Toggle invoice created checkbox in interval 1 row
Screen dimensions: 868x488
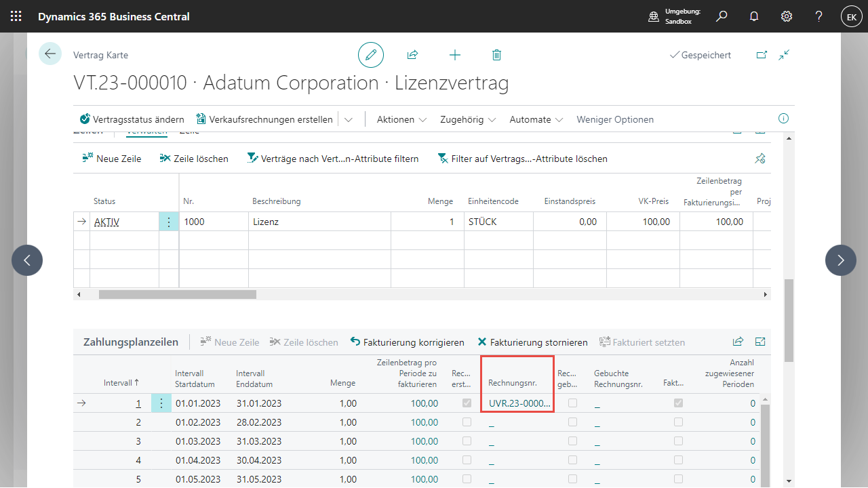467,403
